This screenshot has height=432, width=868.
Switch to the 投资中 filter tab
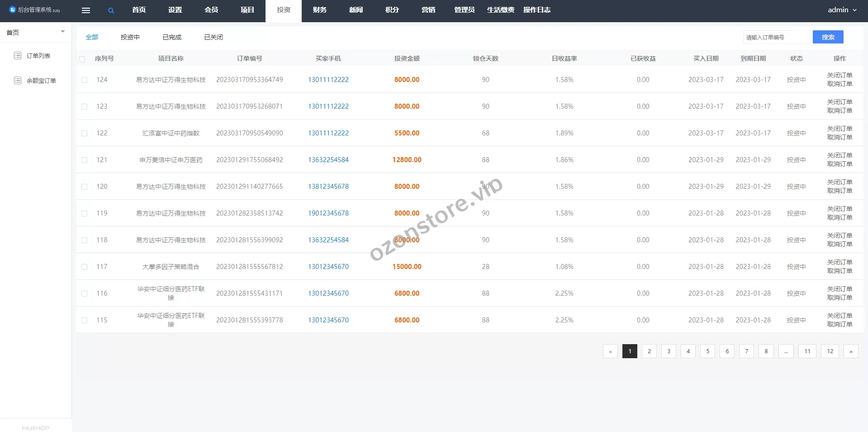click(x=130, y=37)
